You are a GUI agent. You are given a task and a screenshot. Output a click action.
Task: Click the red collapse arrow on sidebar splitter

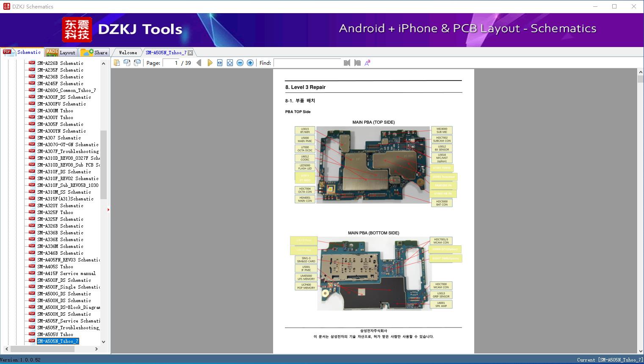pyautogui.click(x=108, y=209)
